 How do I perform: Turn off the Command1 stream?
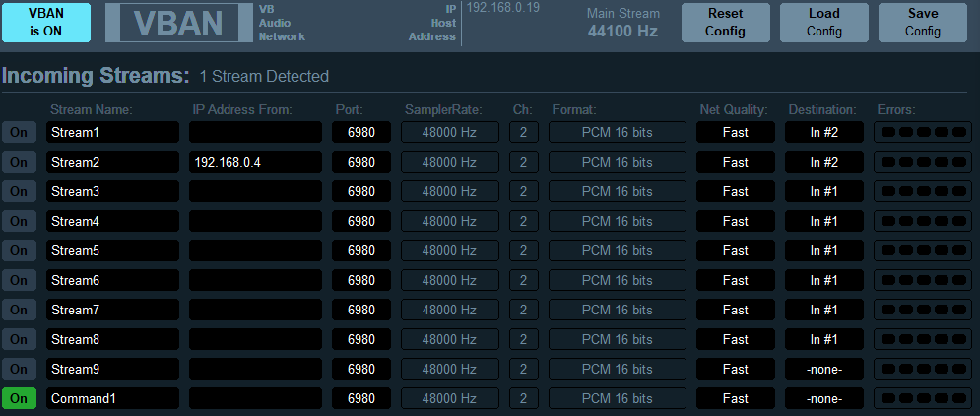19,398
